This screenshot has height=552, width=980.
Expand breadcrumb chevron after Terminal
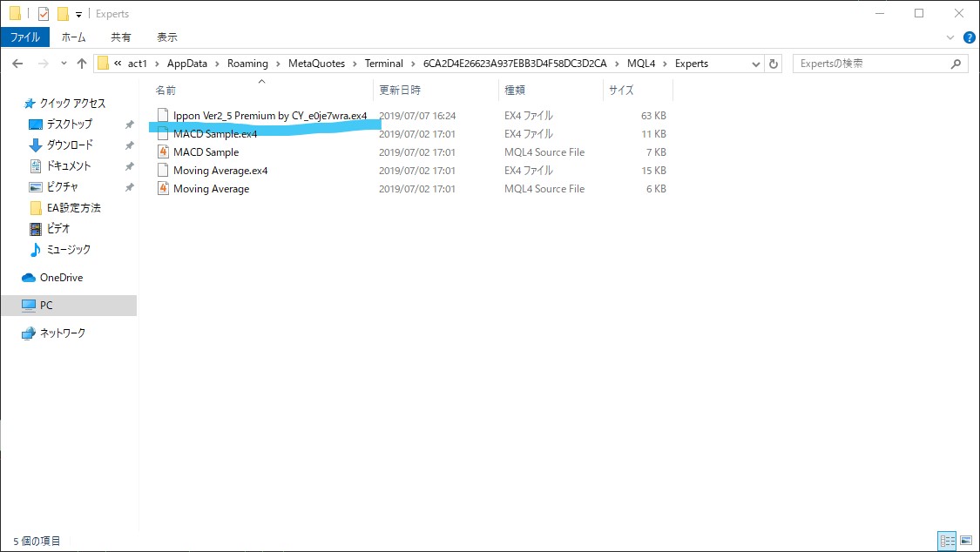click(413, 64)
